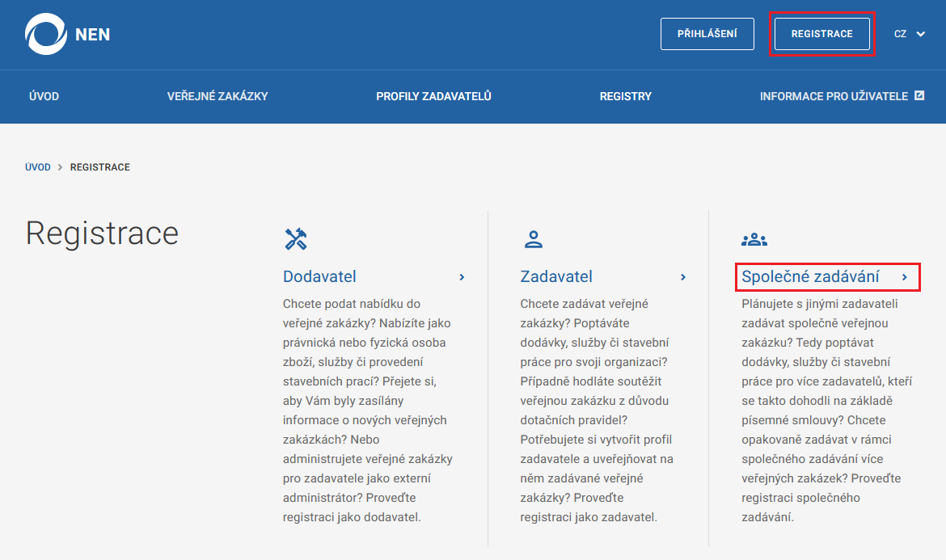
Task: Click the hammer and wrench supplier icon
Action: pos(296,238)
